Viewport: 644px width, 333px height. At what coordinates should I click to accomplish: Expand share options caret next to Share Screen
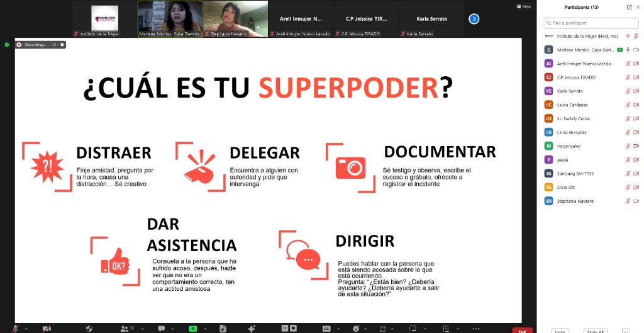[206, 329]
